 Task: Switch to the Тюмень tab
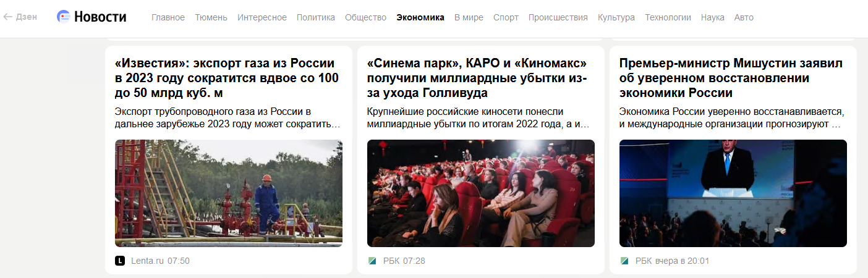pos(211,17)
